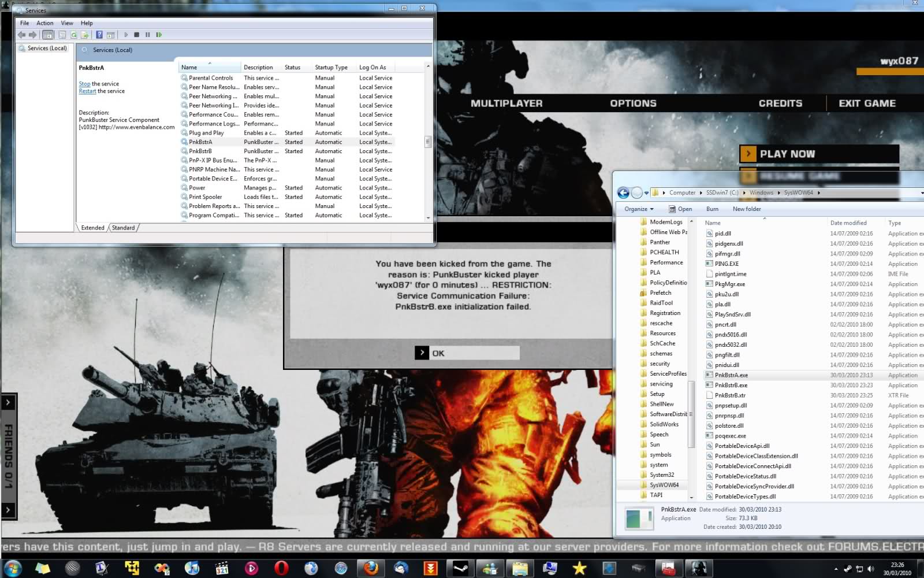Switch to Standard tab
The width and height of the screenshot is (924, 578).
click(123, 228)
